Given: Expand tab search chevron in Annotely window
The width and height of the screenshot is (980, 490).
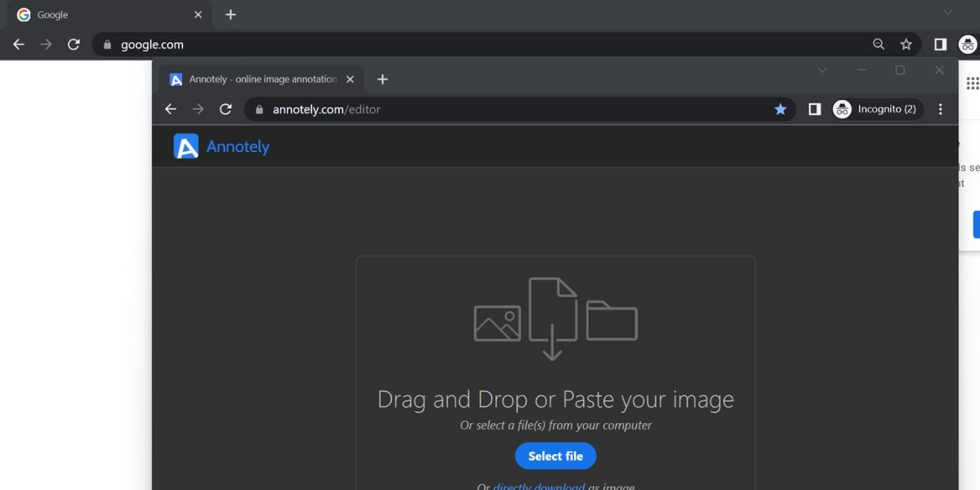Looking at the screenshot, I should pyautogui.click(x=822, y=70).
